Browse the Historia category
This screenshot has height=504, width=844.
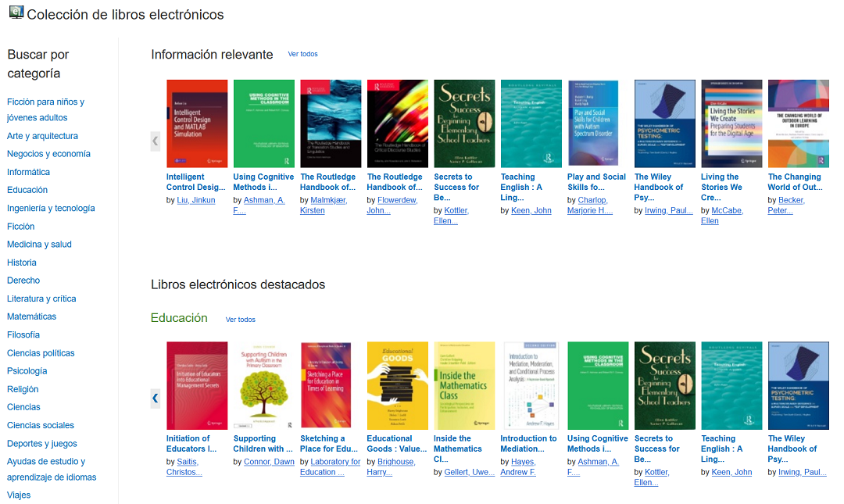[x=22, y=263]
